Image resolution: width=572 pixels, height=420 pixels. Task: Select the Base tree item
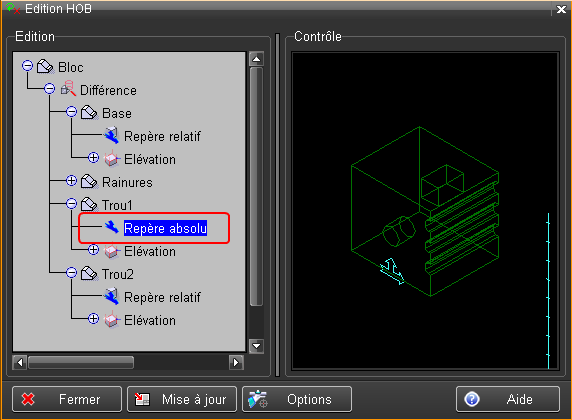coord(117,113)
